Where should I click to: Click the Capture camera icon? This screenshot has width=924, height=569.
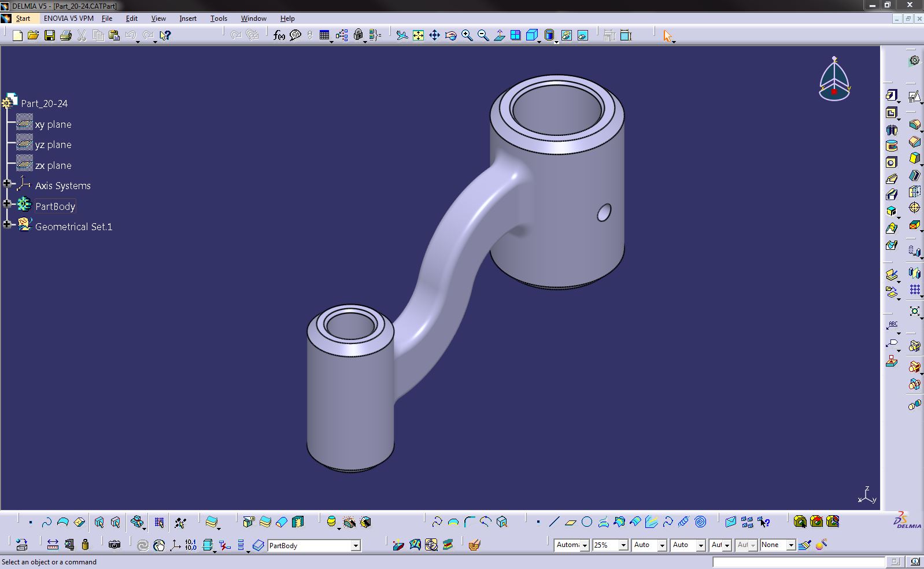tap(114, 544)
